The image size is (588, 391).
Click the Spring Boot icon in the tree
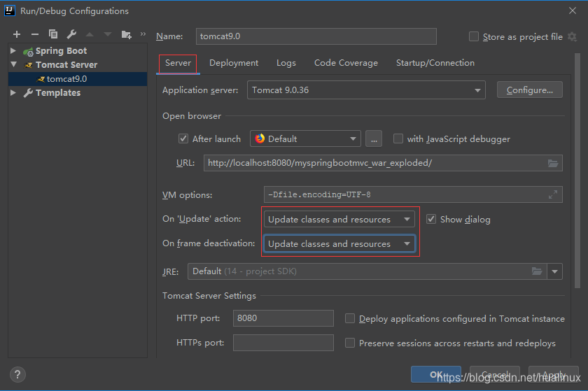tap(28, 51)
